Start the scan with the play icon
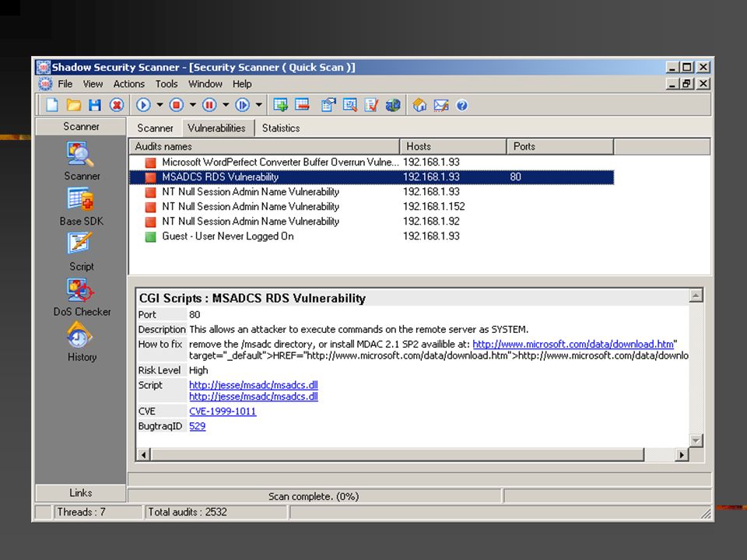747x560 pixels. [x=143, y=105]
